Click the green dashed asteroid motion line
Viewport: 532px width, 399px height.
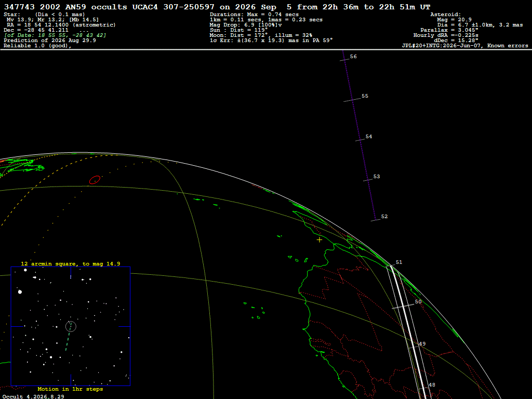pyautogui.click(x=68, y=337)
